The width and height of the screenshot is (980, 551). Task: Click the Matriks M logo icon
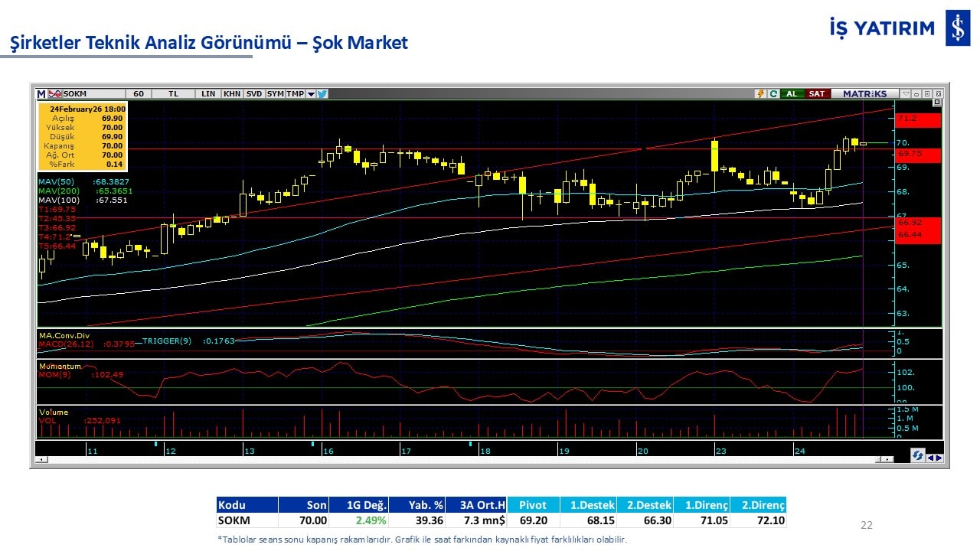point(41,94)
